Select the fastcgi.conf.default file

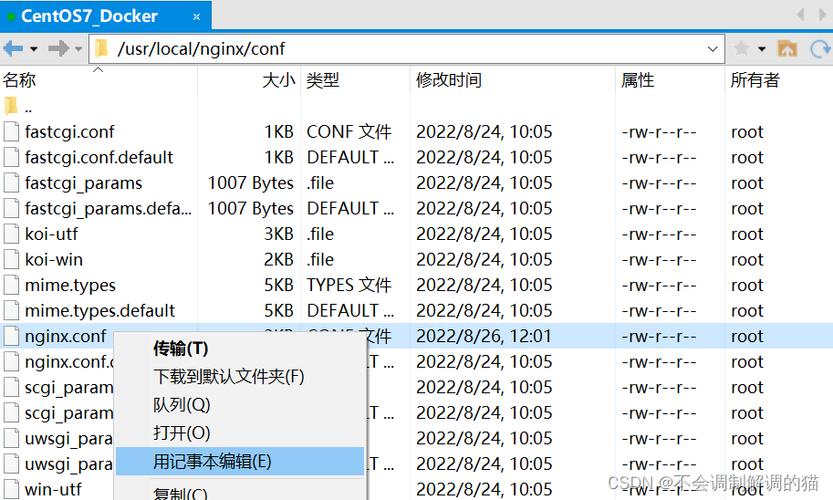[x=99, y=157]
